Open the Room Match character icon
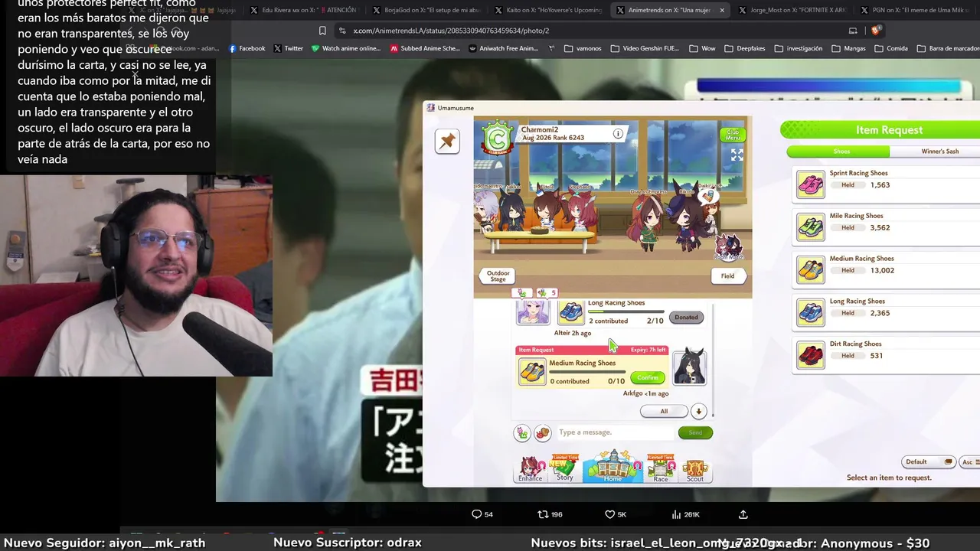Screen dimensions: 980x551 click(728, 248)
